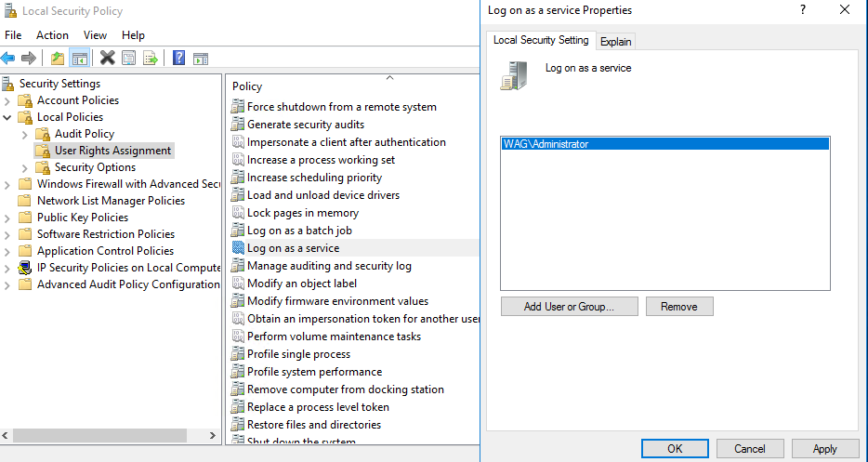Image resolution: width=868 pixels, height=462 pixels.
Task: Expand the Account Policies tree node
Action: click(x=7, y=100)
